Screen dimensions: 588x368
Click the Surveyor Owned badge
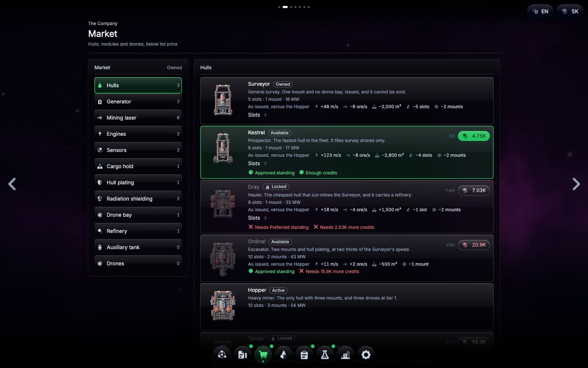pos(283,84)
